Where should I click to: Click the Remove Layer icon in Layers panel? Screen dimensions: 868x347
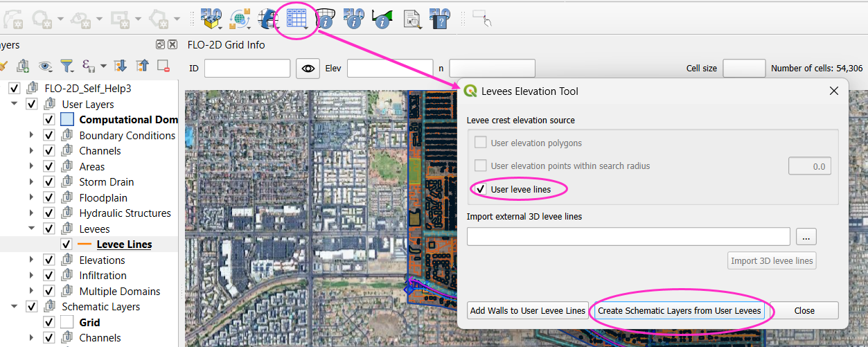click(163, 66)
